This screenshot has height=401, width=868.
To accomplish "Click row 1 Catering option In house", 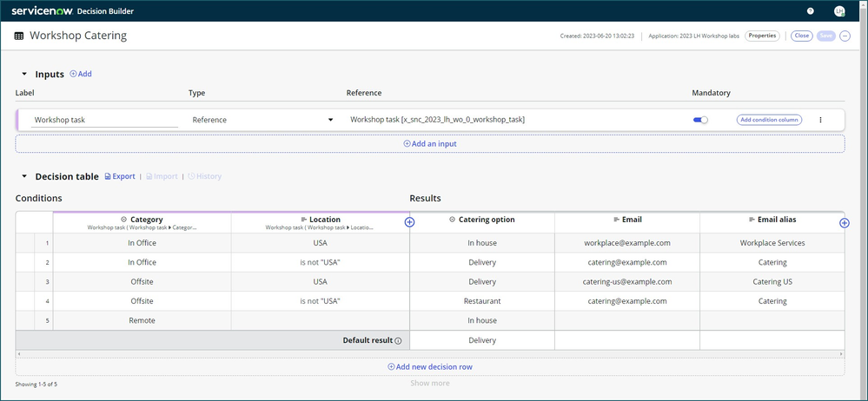I will point(482,243).
